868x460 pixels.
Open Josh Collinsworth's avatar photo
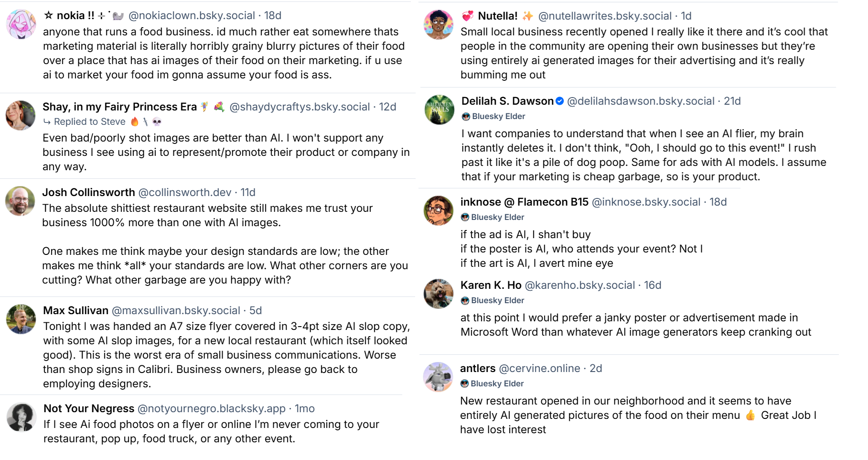(x=20, y=201)
